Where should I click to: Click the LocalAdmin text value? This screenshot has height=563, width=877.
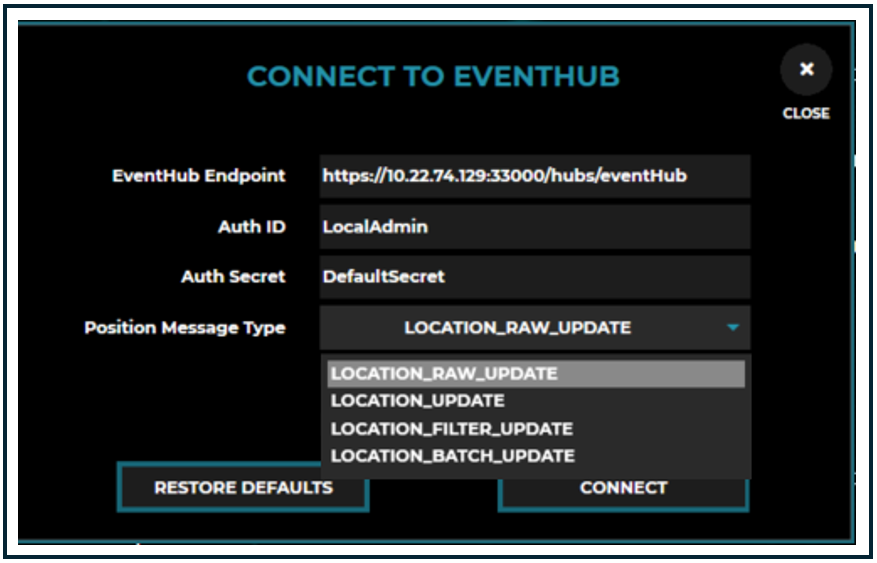point(375,227)
